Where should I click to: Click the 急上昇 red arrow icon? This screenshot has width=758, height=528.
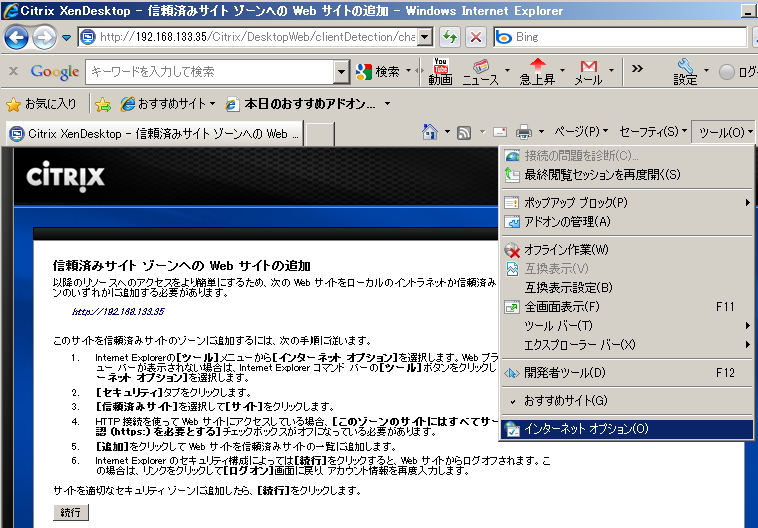pos(537,72)
